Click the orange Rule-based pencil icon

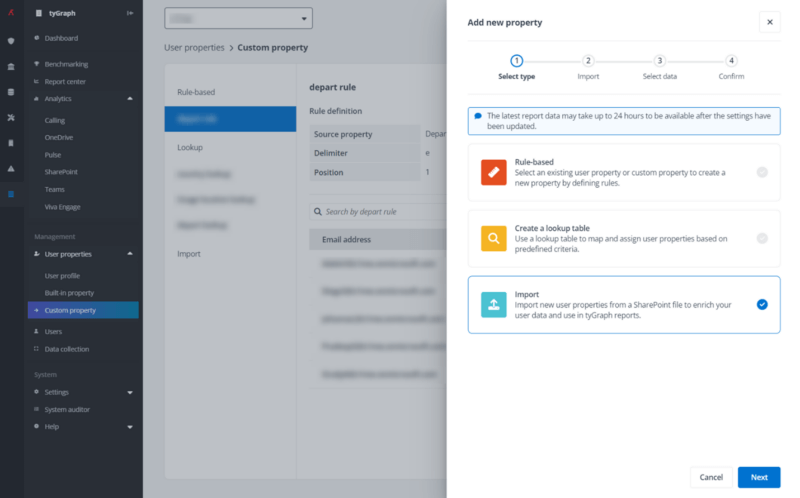click(494, 172)
